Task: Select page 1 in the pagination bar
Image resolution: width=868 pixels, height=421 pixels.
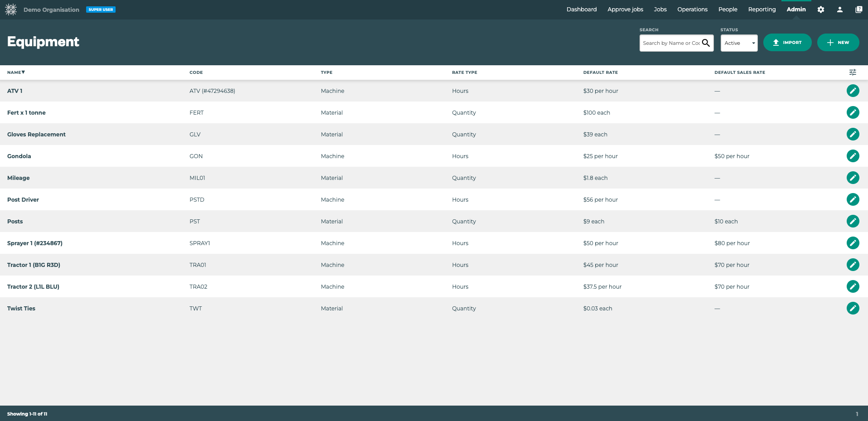Action: 857,413
